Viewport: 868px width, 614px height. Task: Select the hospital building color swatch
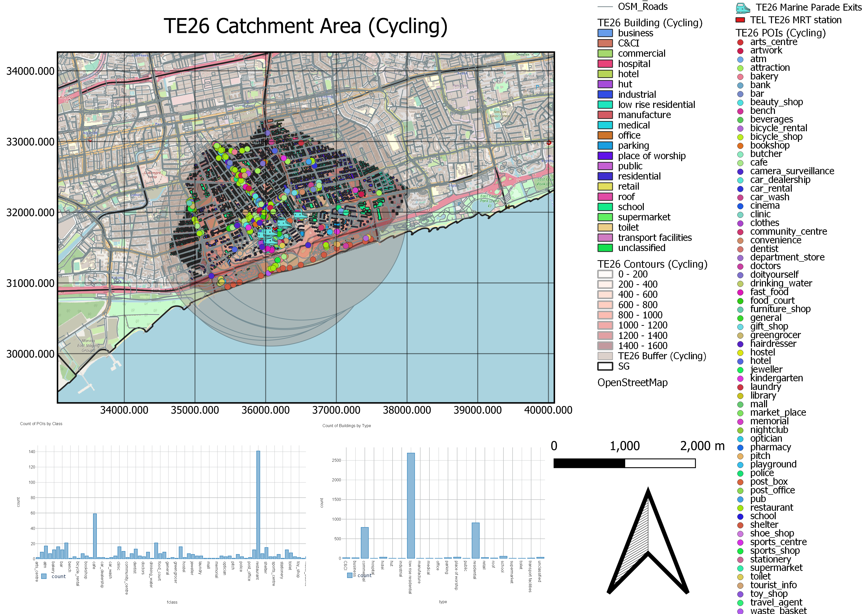[x=605, y=64]
